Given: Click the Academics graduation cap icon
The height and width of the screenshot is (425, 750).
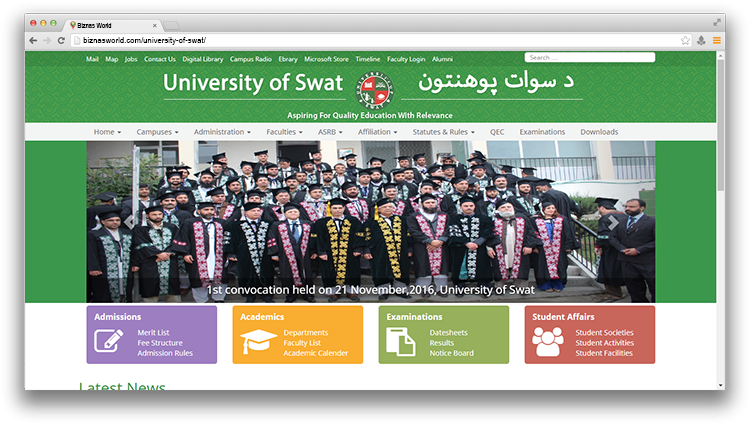Looking at the screenshot, I should pos(258,342).
